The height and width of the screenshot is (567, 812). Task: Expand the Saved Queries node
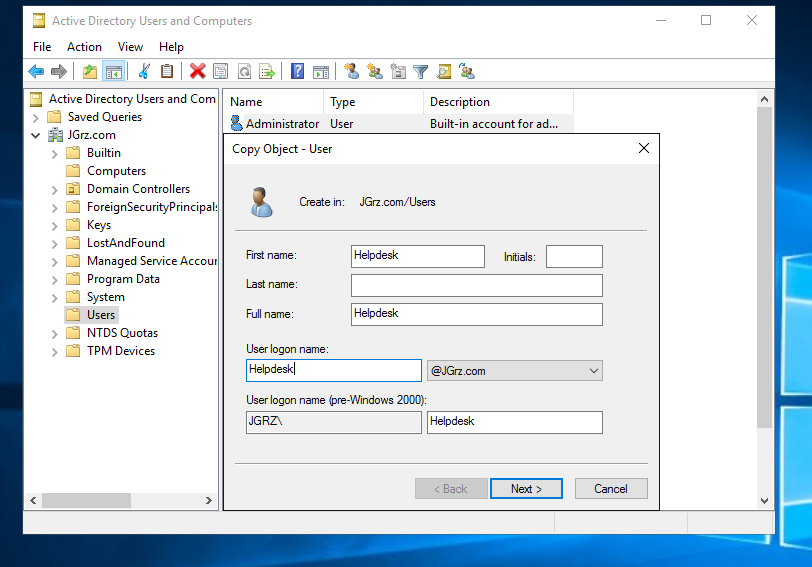click(35, 118)
